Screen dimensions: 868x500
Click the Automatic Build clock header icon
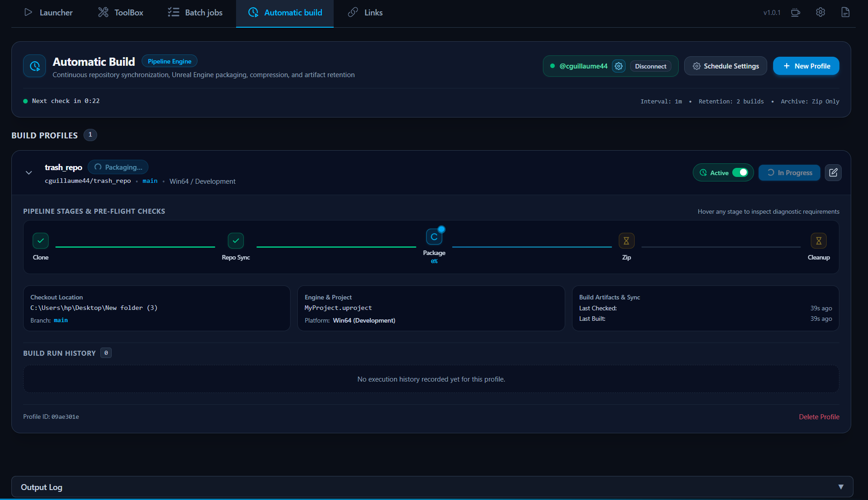[35, 66]
